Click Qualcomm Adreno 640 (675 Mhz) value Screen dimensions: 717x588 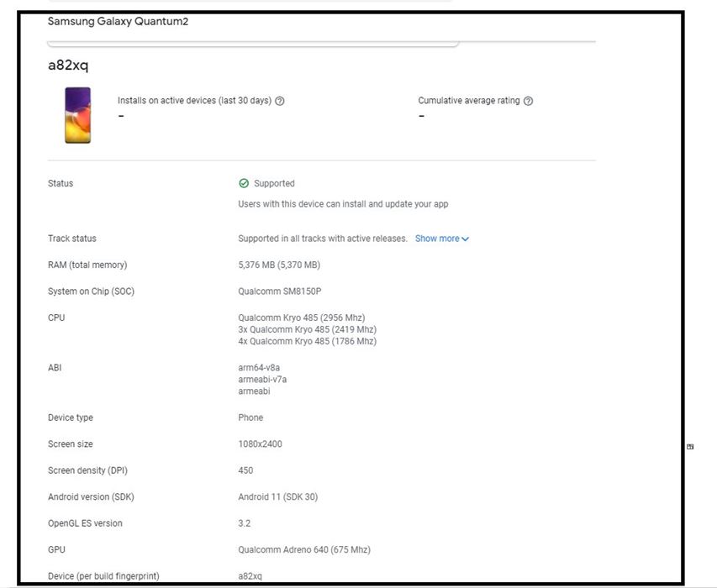pyautogui.click(x=304, y=549)
